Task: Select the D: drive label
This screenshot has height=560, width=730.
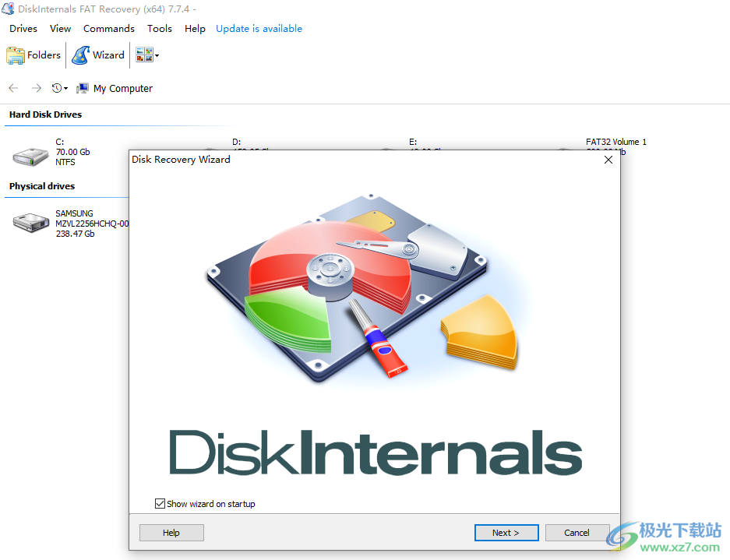Action: point(237,142)
